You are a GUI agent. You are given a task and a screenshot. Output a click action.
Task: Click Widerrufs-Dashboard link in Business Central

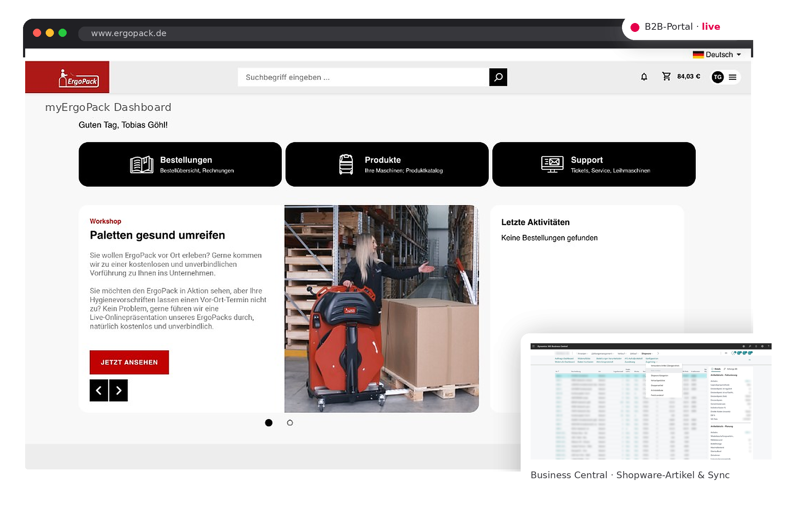[565, 362]
